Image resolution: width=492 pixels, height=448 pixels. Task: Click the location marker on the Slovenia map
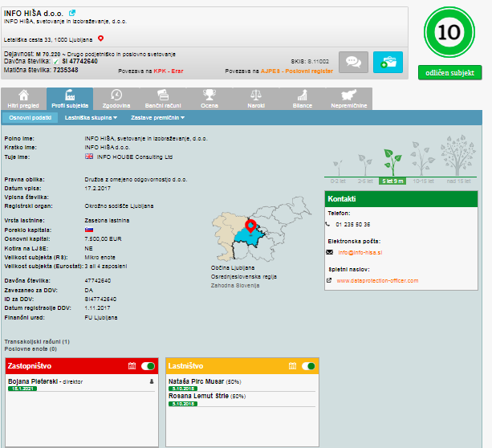click(250, 226)
